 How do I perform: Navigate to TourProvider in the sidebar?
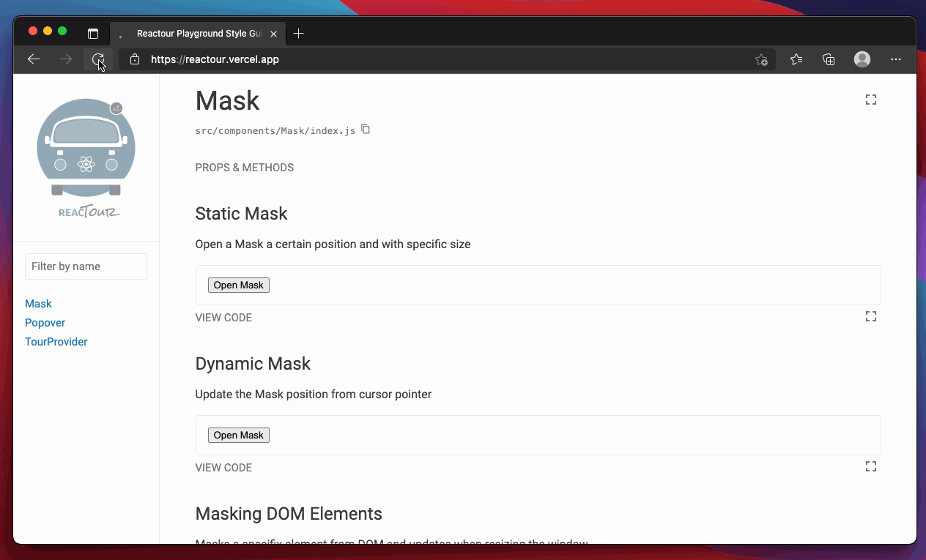point(56,342)
